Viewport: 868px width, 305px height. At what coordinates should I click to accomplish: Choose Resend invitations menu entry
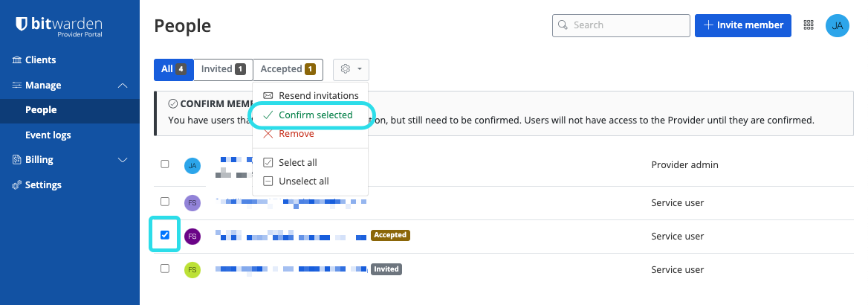pos(318,96)
